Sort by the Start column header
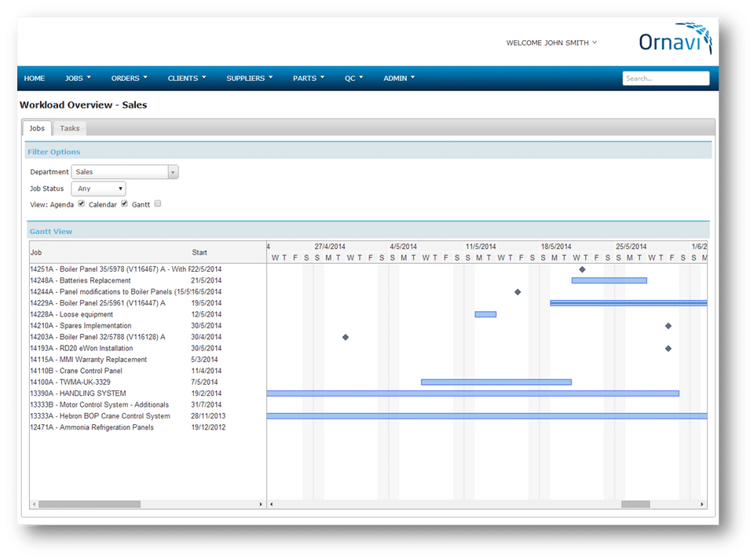Viewport: 754px width, 560px height. [x=199, y=252]
